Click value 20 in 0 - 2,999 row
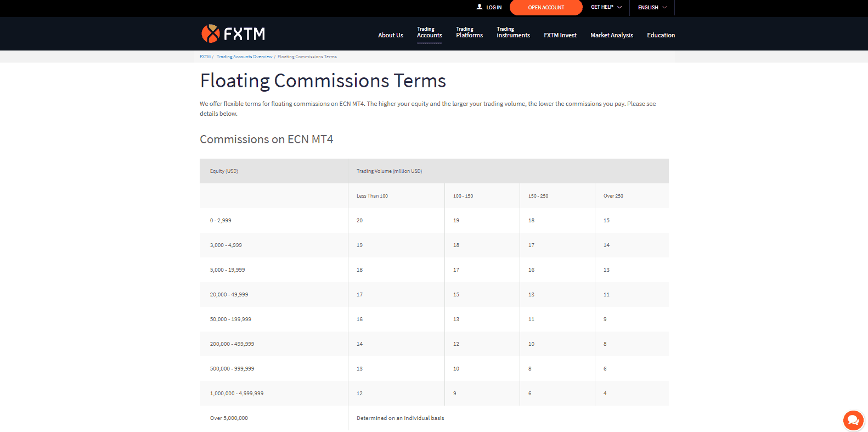 coord(359,221)
